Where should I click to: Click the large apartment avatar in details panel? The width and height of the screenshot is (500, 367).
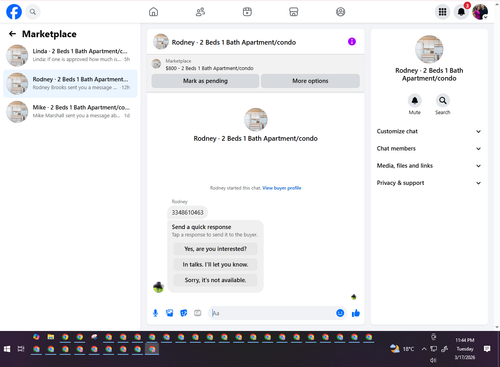click(429, 49)
